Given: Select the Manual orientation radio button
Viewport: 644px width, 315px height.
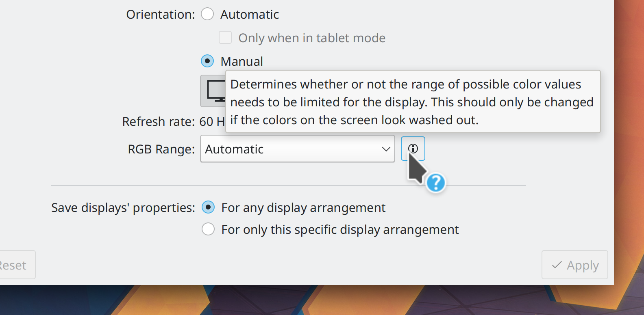Looking at the screenshot, I should 207,61.
